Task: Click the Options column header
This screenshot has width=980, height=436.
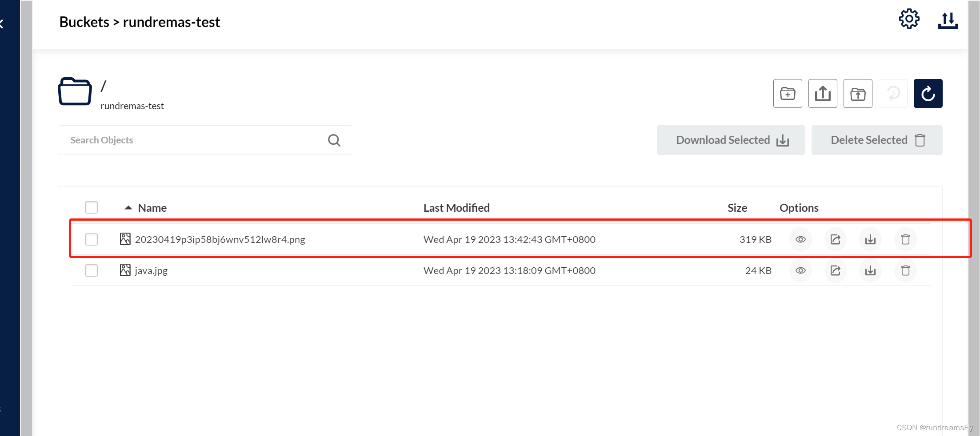Action: [799, 208]
